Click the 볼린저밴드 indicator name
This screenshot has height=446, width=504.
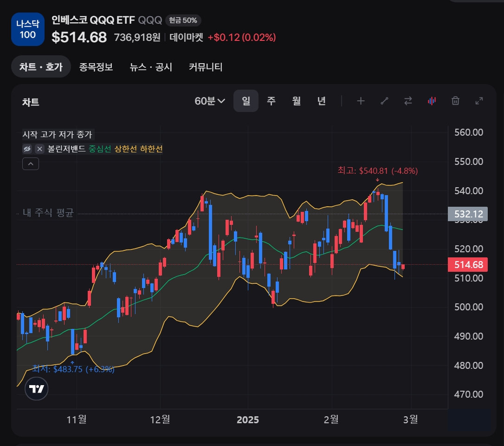(66, 149)
